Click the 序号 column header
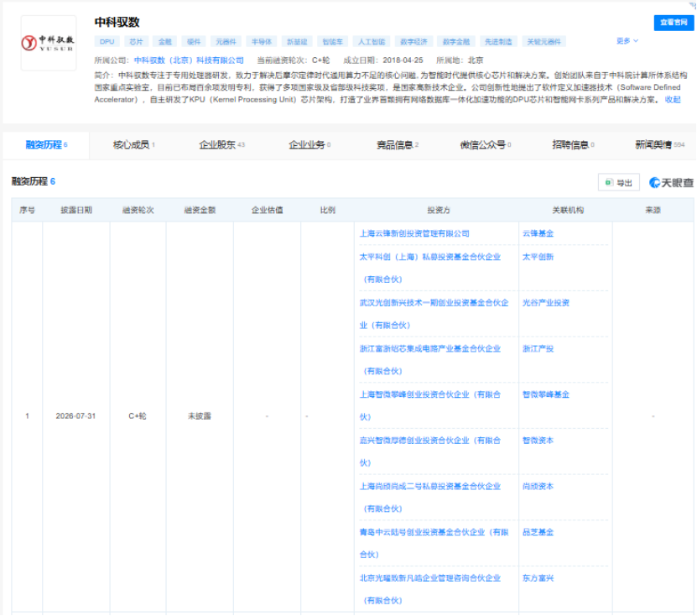The width and height of the screenshot is (697, 616). point(27,211)
